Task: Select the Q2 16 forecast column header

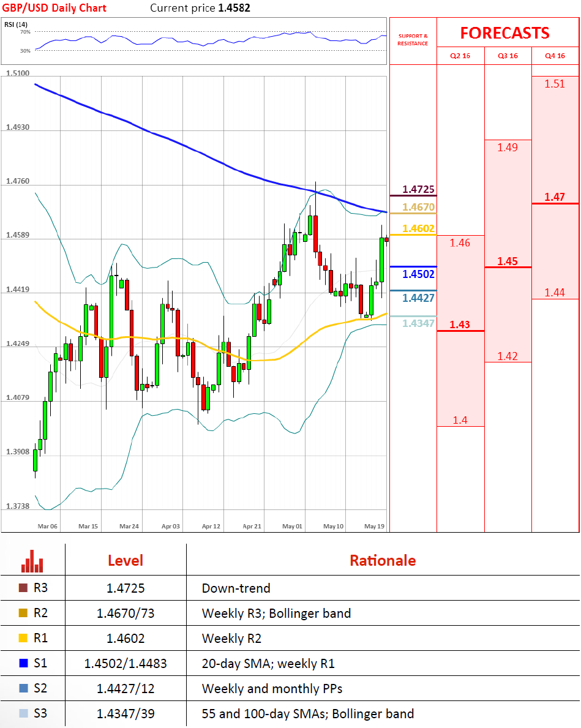Action: [x=460, y=56]
